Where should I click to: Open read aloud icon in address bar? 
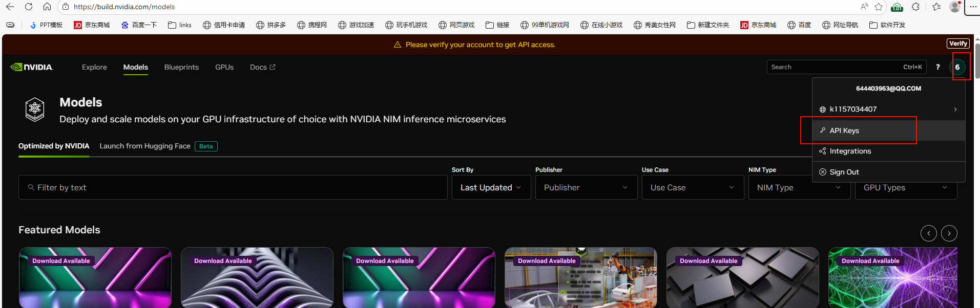(x=864, y=7)
